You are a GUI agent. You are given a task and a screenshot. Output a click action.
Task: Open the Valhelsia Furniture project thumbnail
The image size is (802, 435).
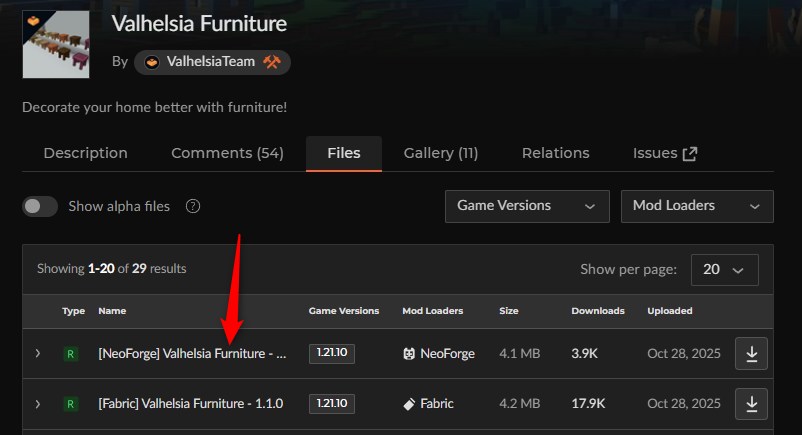click(56, 45)
